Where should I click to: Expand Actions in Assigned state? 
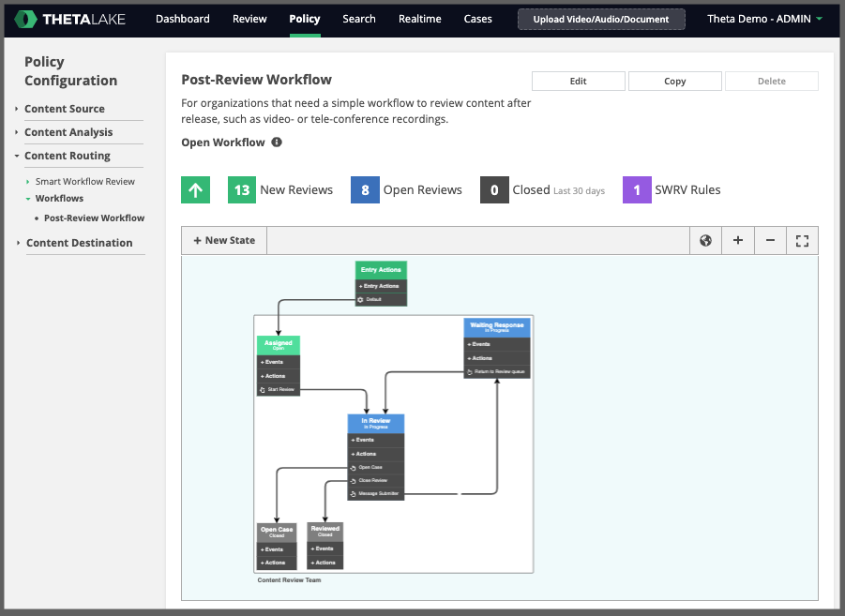(x=279, y=376)
